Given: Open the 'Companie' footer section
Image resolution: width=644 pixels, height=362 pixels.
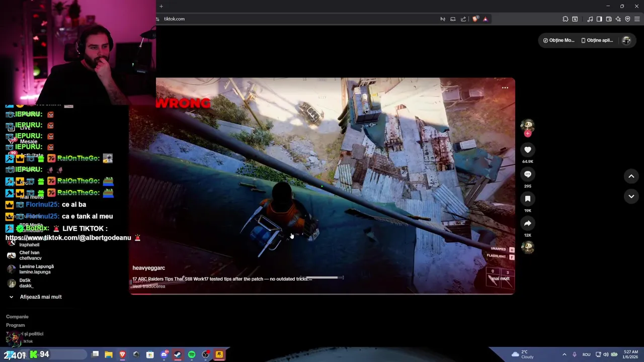Looking at the screenshot, I should click(x=17, y=317).
